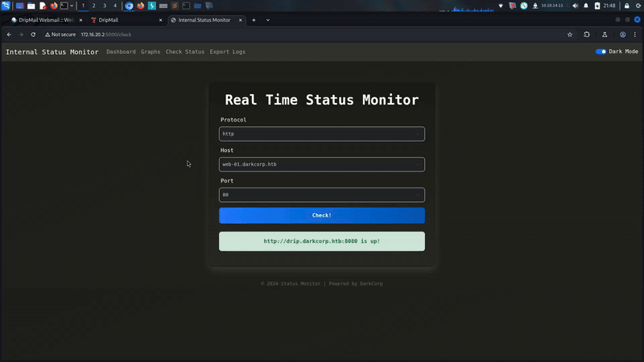Launch Firefox from the top panel

pyautogui.click(x=53, y=6)
